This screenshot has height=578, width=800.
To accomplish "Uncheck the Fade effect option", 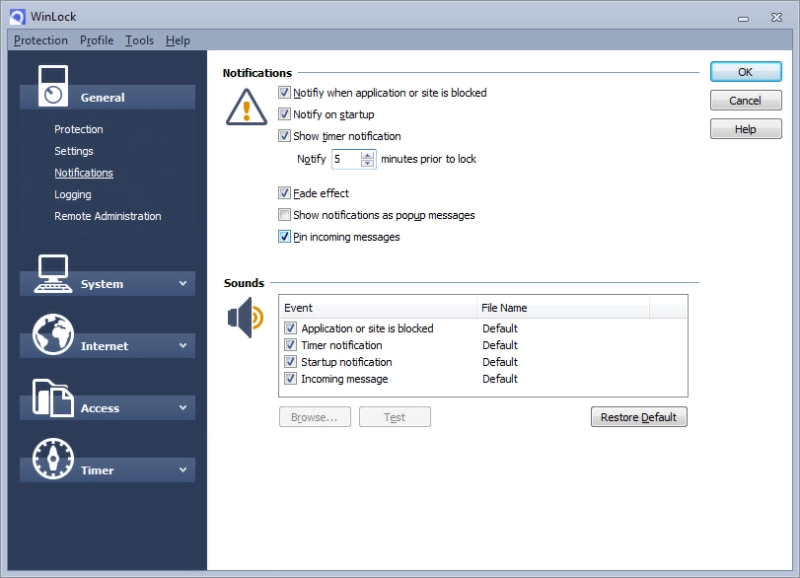I will pyautogui.click(x=284, y=193).
